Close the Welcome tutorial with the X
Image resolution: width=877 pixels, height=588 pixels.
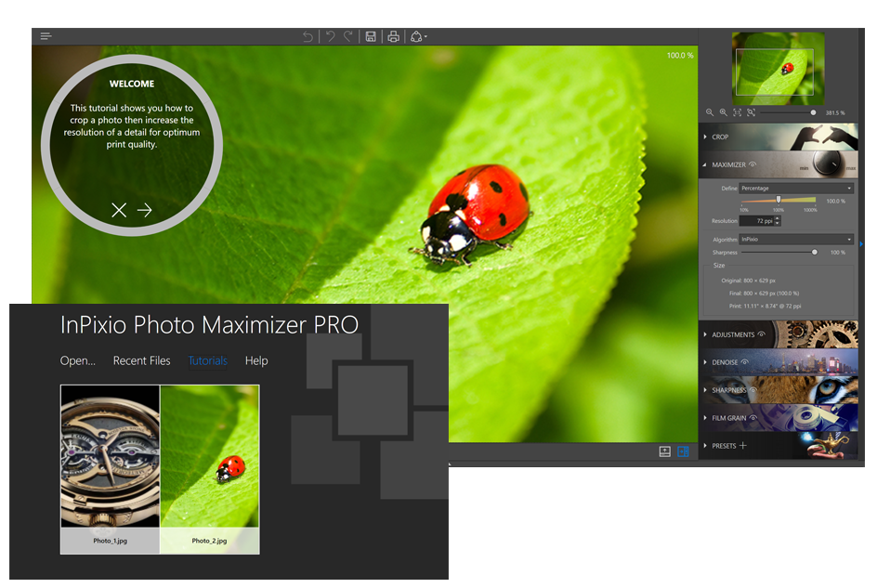click(x=119, y=210)
